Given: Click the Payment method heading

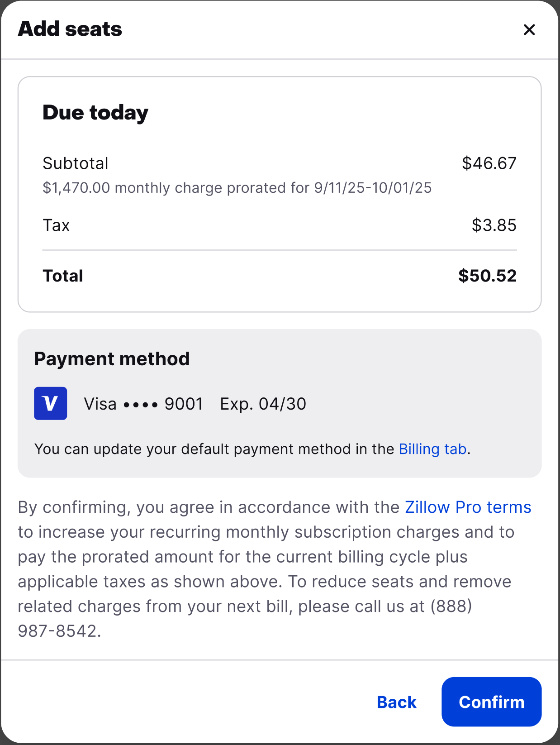Looking at the screenshot, I should 112,359.
